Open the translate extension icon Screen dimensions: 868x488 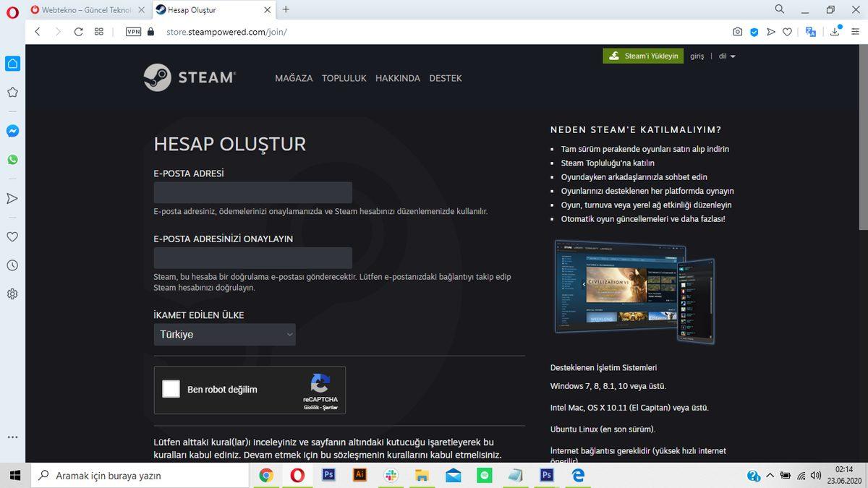pyautogui.click(x=811, y=32)
